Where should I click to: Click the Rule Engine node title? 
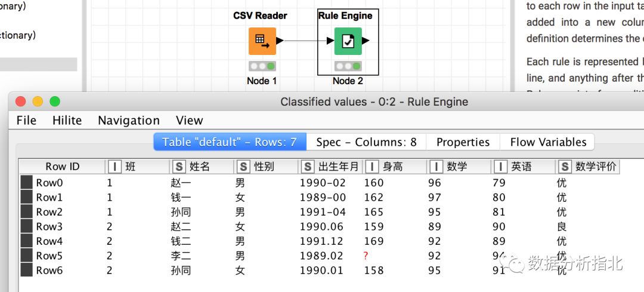(345, 16)
